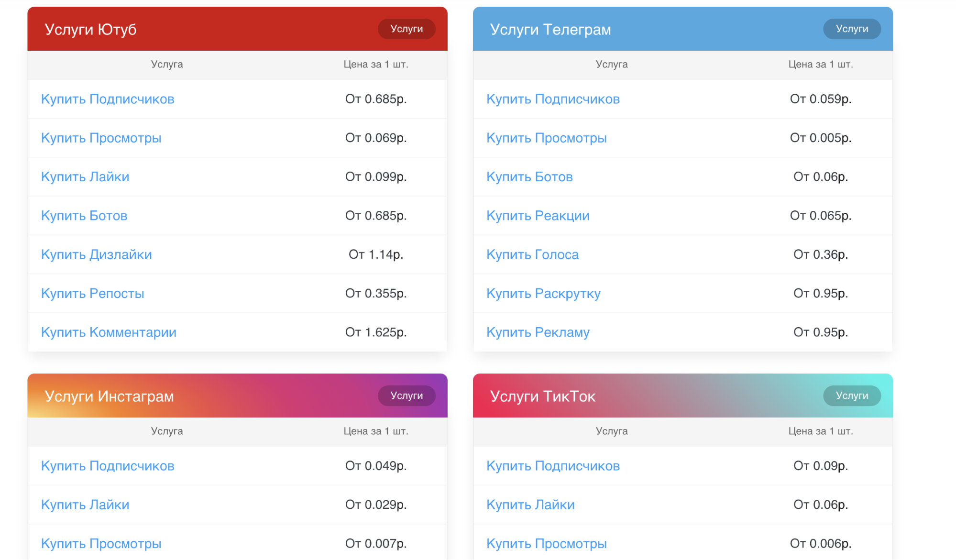Open Купить Просмотры under Услуги Ютуб
Image resolution: width=956 pixels, height=560 pixels.
[x=101, y=138]
